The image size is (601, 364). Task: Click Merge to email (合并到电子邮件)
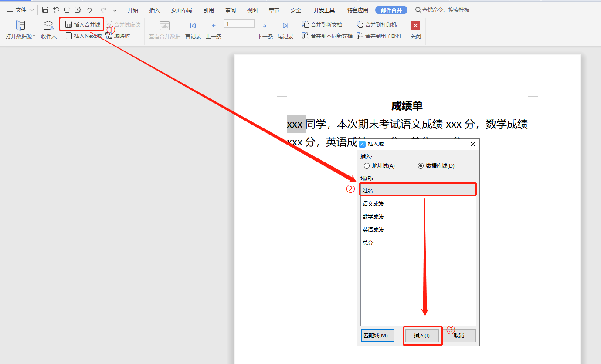379,36
